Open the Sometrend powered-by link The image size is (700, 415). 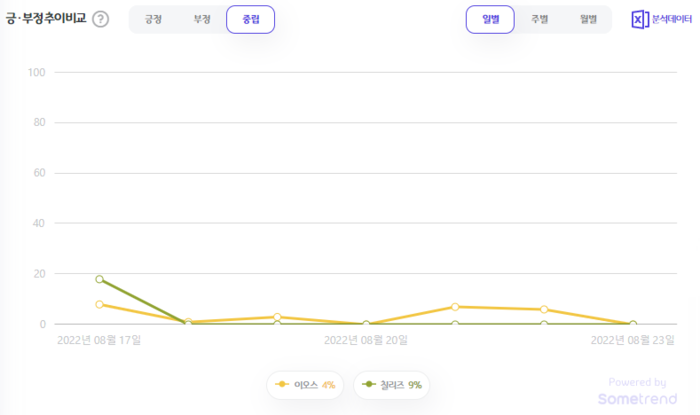point(638,391)
